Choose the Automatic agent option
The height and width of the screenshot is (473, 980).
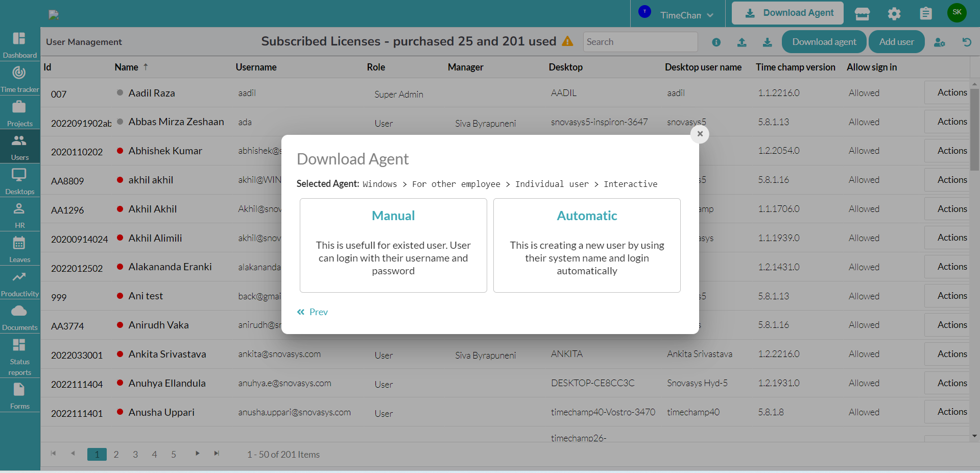tap(587, 245)
